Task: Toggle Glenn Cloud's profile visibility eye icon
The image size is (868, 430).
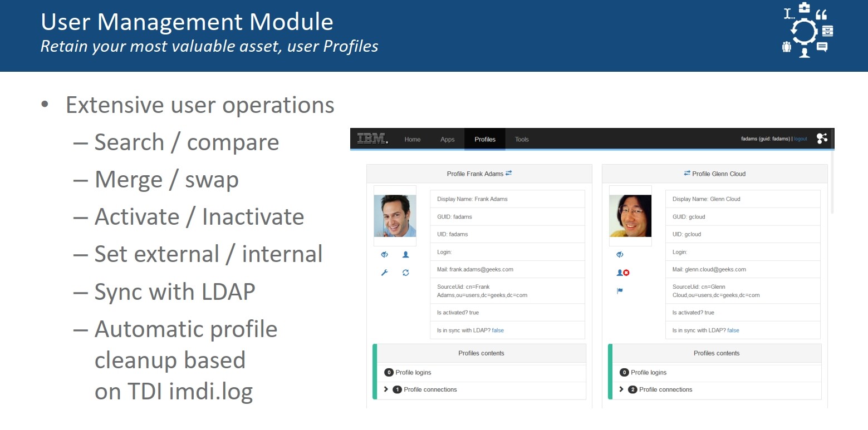Action: pyautogui.click(x=619, y=254)
